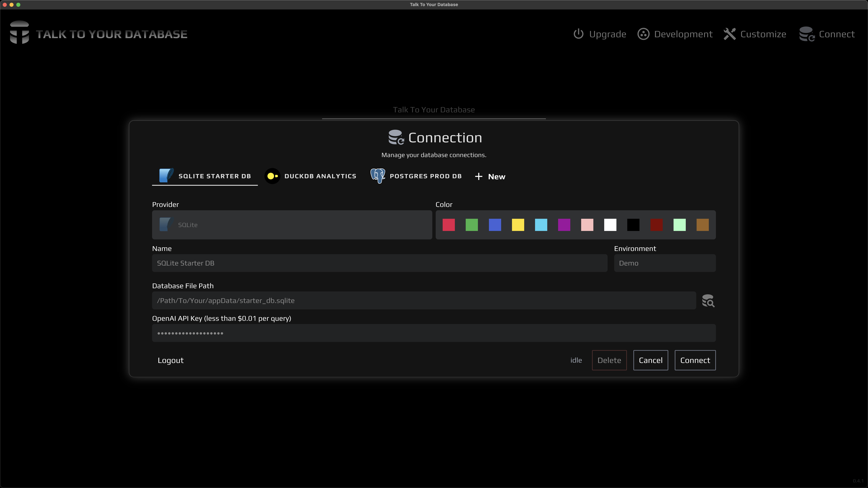Click TALK TO YOUR DATABASE title text
Image resolution: width=868 pixels, height=488 pixels.
pos(112,34)
